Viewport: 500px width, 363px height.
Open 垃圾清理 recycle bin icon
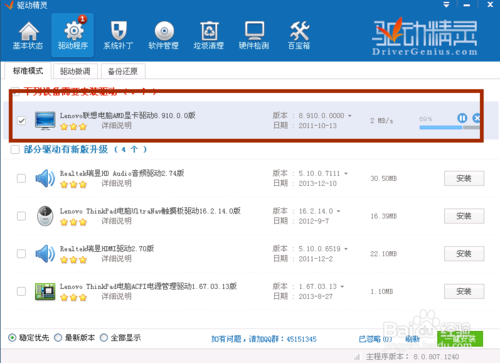pyautogui.click(x=209, y=35)
